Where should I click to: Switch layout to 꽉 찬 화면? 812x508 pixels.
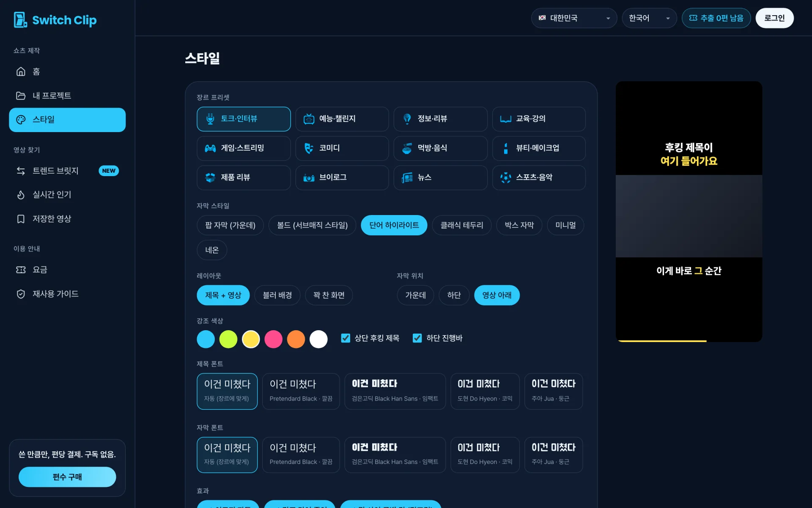coord(329,295)
